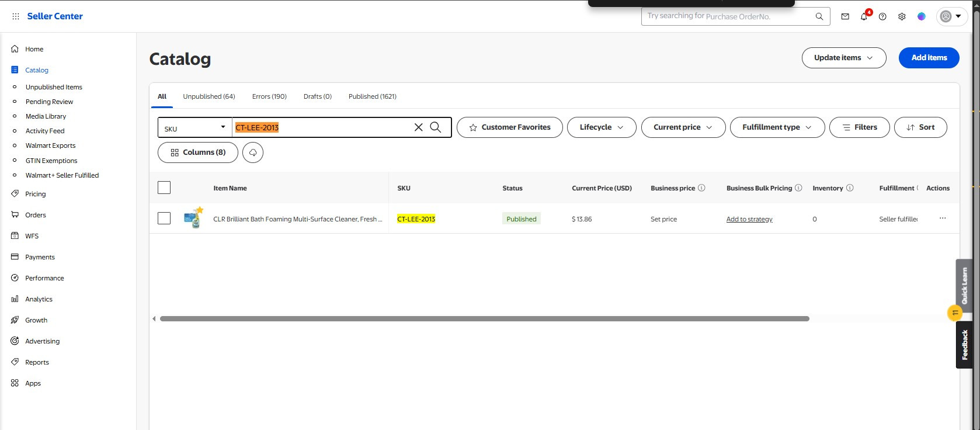The height and width of the screenshot is (430, 980).
Task: Switch to the Unpublished (64) tab
Action: coord(209,96)
